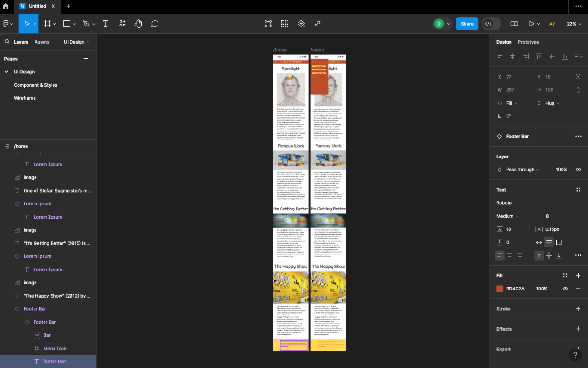Switch to the Prototype tab
This screenshot has height=368, width=588.
[528, 42]
